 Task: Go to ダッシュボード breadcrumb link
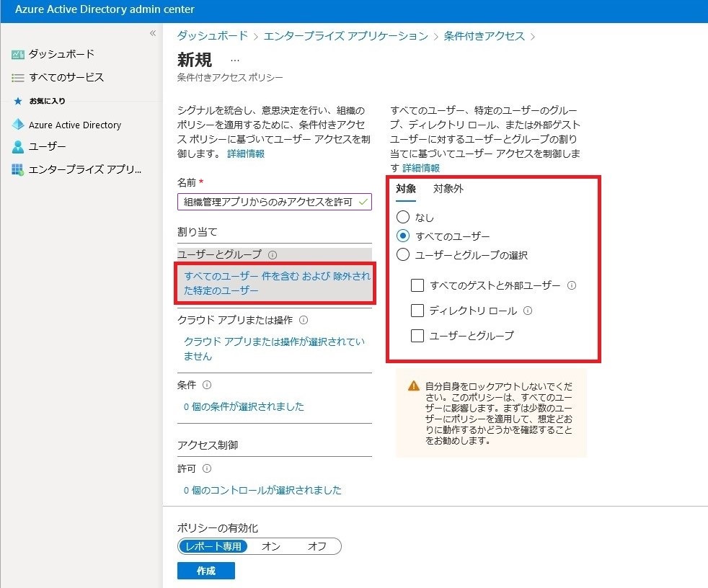(x=212, y=35)
